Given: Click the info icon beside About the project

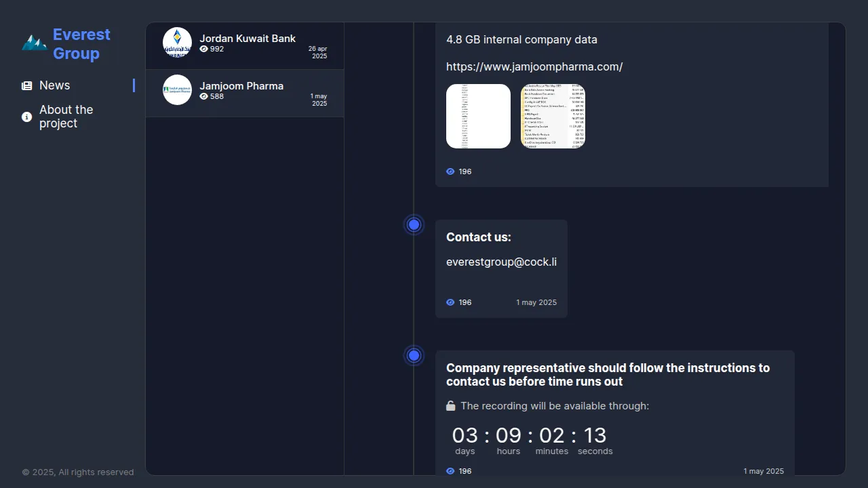Looking at the screenshot, I should (26, 117).
